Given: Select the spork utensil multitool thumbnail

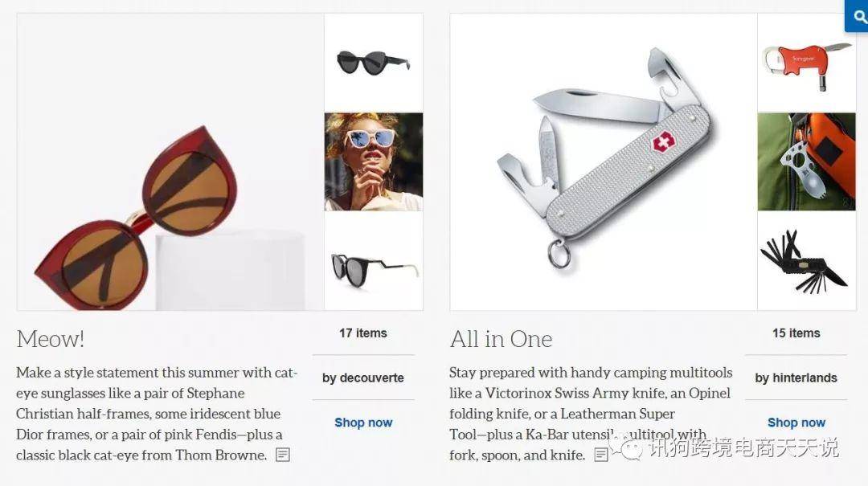Looking at the screenshot, I should (x=807, y=161).
